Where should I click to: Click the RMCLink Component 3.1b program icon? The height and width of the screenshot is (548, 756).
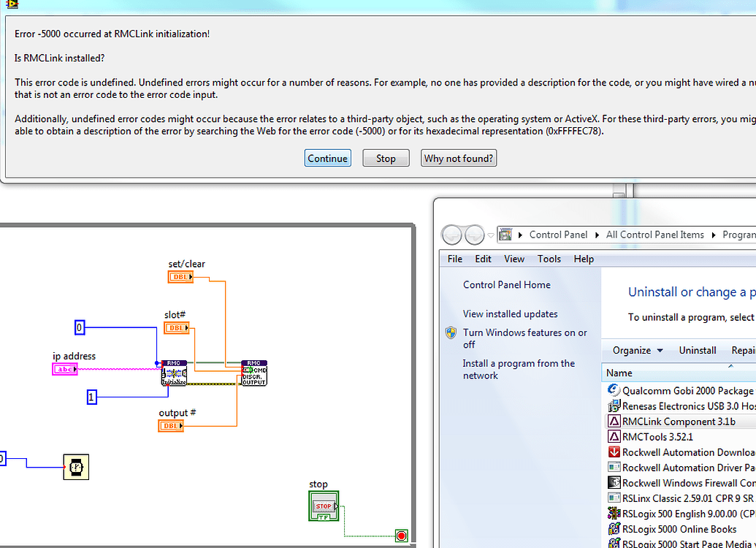(614, 422)
